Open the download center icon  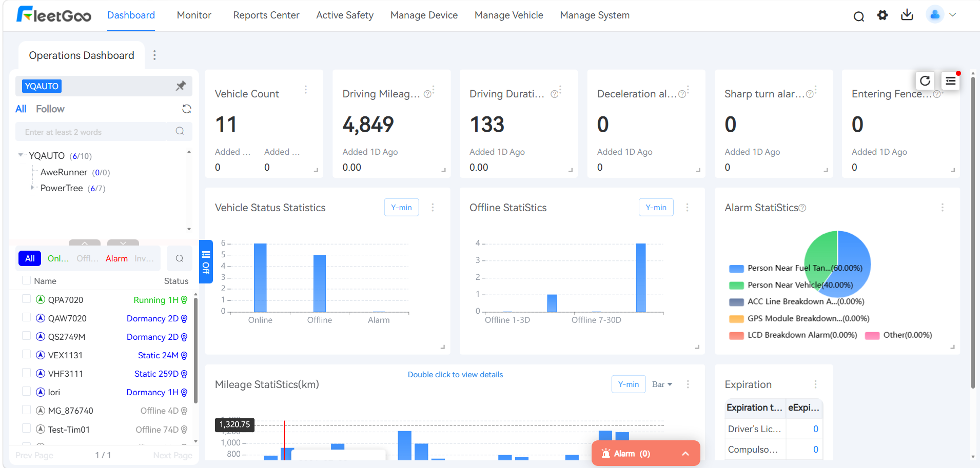tap(907, 15)
